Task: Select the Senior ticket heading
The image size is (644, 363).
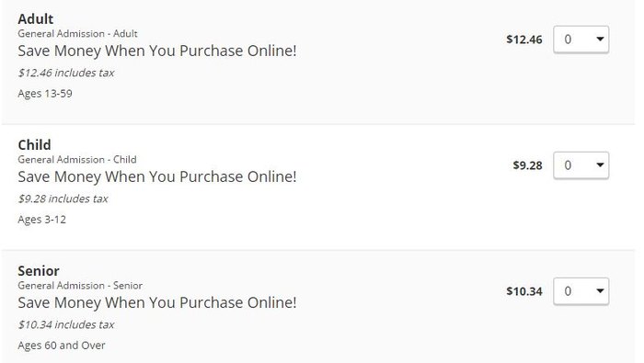Action: [x=39, y=271]
